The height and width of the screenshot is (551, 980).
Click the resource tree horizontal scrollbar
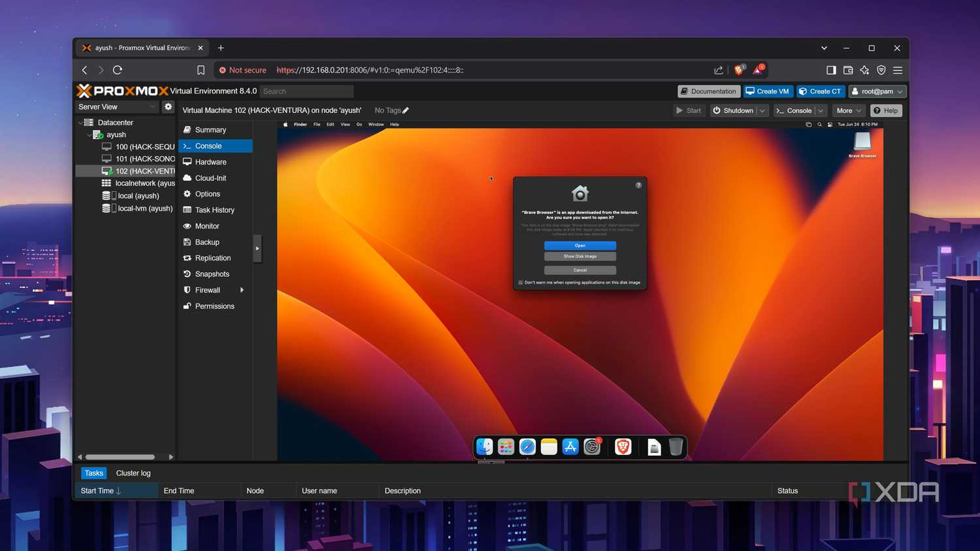click(x=120, y=457)
